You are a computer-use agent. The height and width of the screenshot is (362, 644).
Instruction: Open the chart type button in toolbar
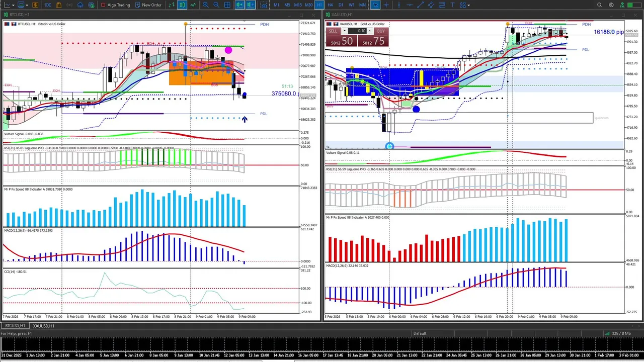tap(8, 5)
